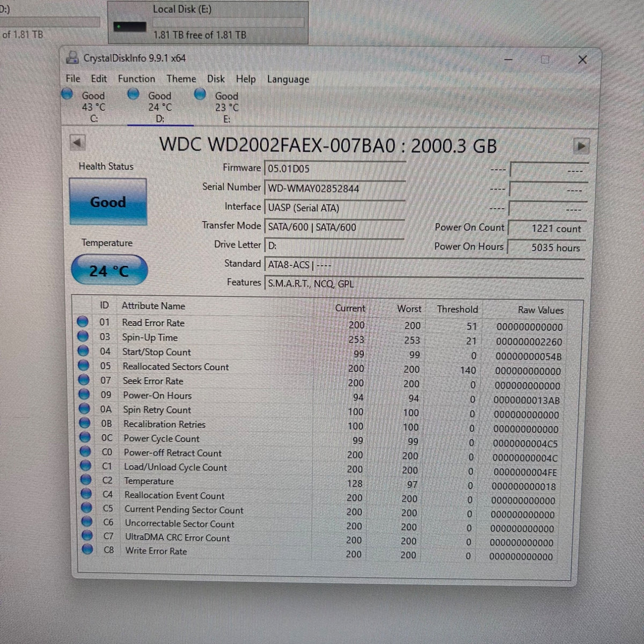Open the Function menu
This screenshot has height=644, width=644.
coord(136,79)
